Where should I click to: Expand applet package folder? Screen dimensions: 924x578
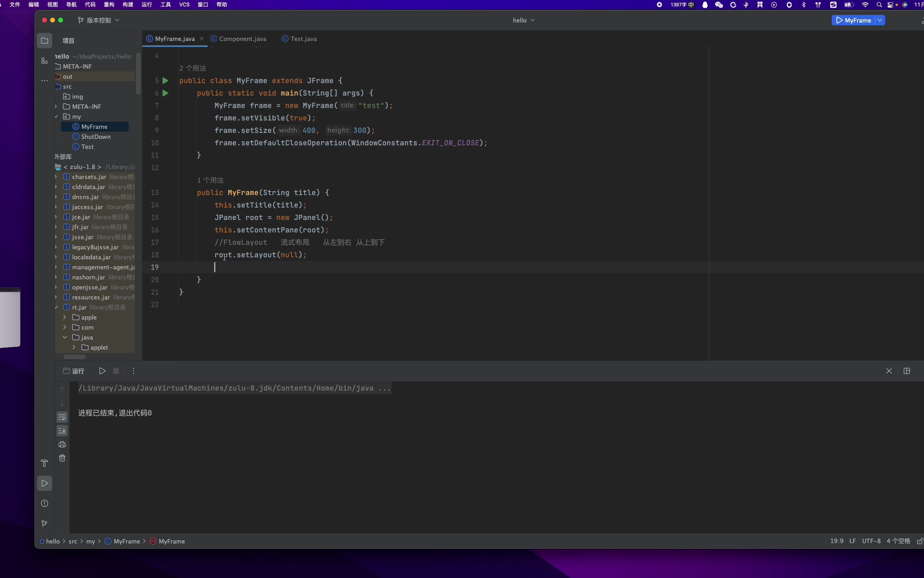pos(74,347)
